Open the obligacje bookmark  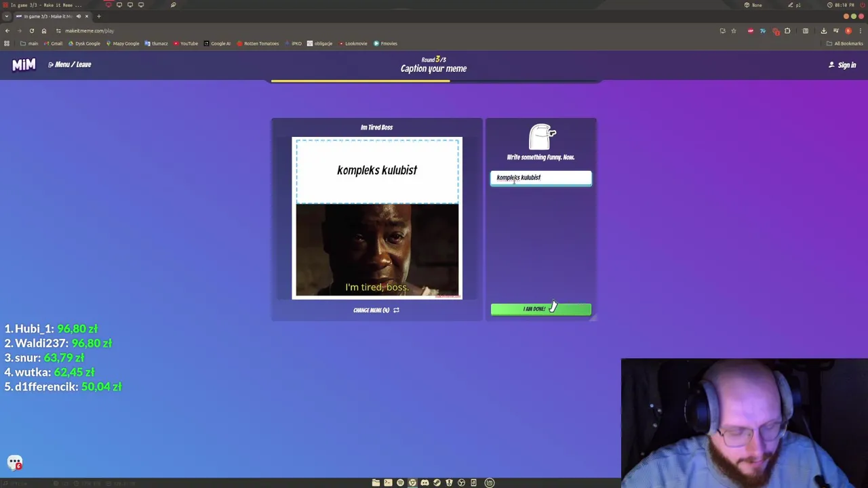(320, 43)
